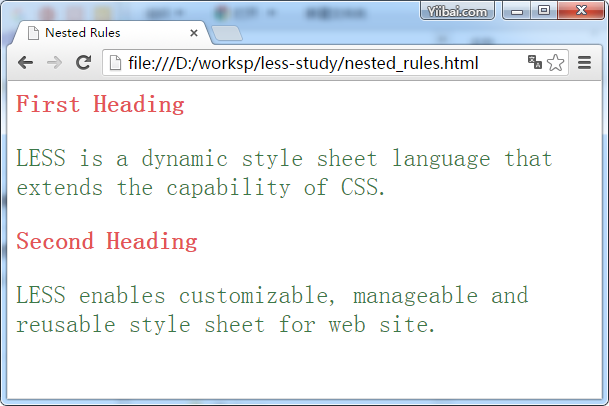Screen dimensions: 609x406
Task: Open a new tab with the new tab button
Action: (x=226, y=33)
